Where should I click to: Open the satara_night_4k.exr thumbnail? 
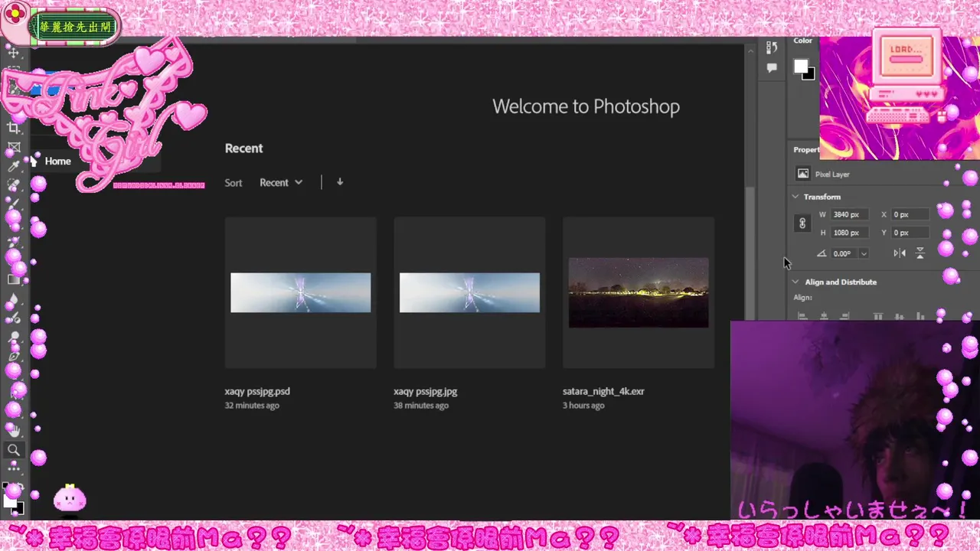click(x=639, y=292)
